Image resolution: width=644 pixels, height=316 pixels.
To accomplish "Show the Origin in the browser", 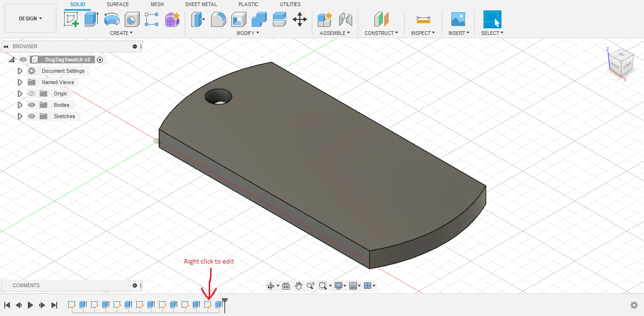I will click(31, 94).
